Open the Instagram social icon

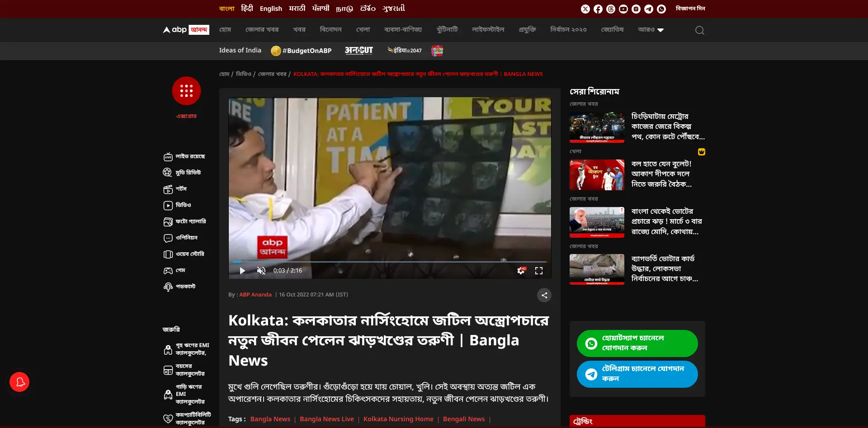[x=636, y=9]
